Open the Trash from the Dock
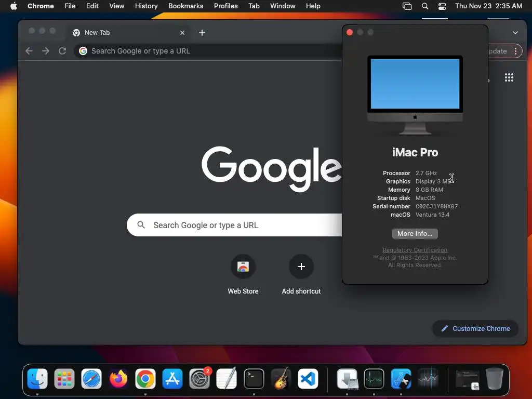 pos(495,378)
